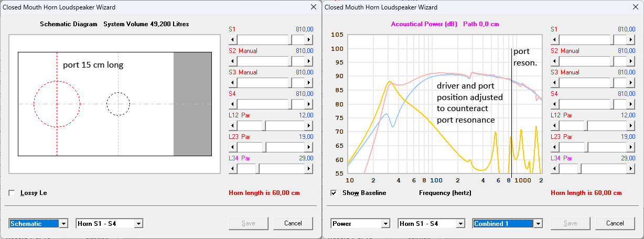Click the L12 slider thumb in Schematic window
The width and height of the screenshot is (644, 239).
click(263, 126)
